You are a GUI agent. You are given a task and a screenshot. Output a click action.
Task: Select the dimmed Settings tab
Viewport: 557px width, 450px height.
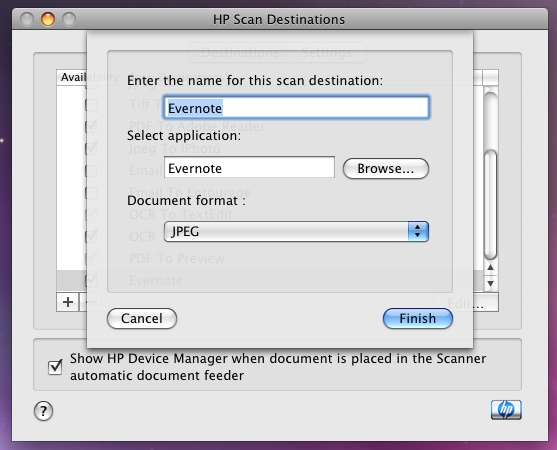click(327, 53)
